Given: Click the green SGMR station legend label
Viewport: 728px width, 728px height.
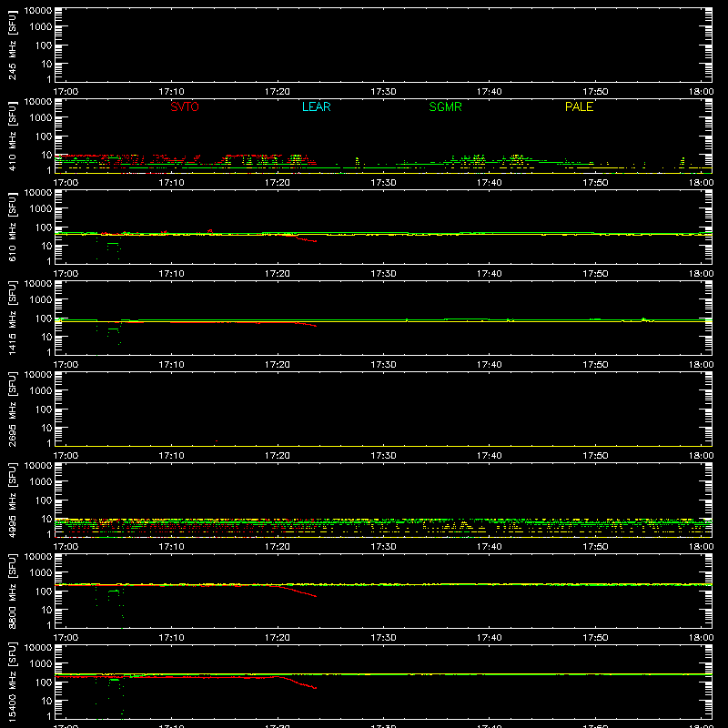Looking at the screenshot, I should [x=445, y=106].
